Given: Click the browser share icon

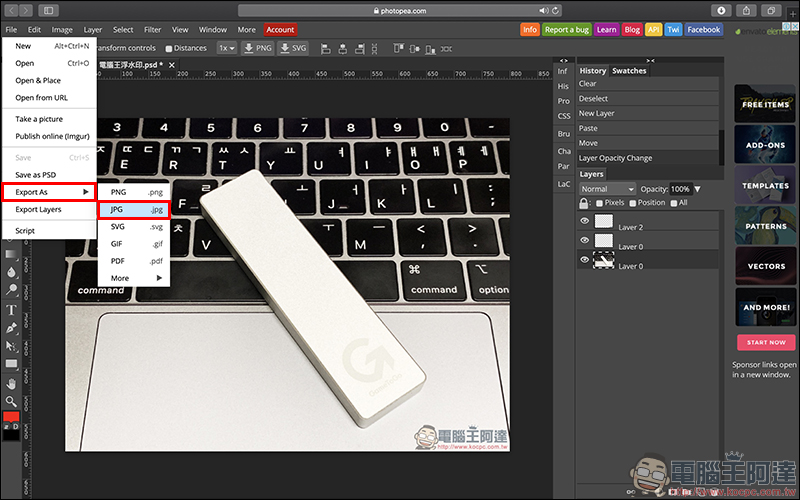Looking at the screenshot, I should pyautogui.click(x=746, y=10).
